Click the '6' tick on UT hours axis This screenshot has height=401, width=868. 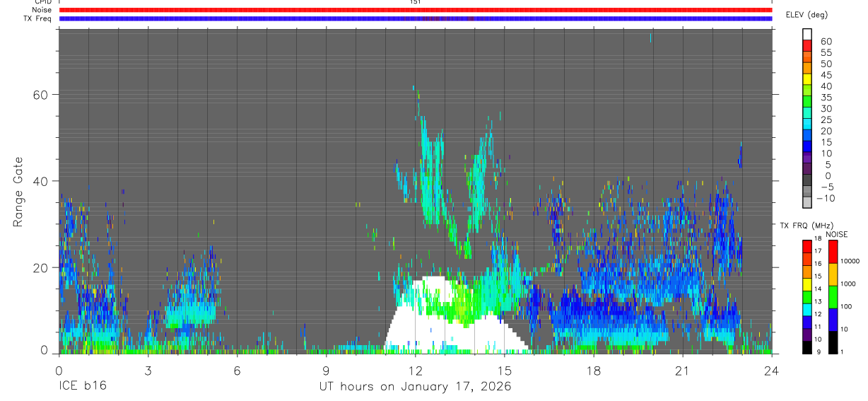click(237, 371)
